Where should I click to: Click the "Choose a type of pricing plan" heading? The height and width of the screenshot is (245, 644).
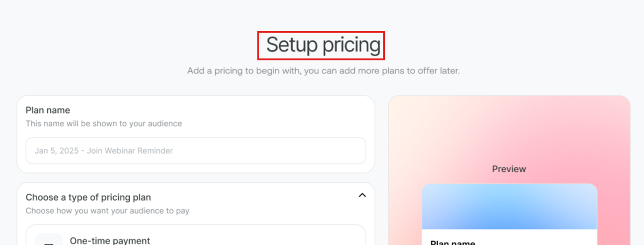[88, 197]
